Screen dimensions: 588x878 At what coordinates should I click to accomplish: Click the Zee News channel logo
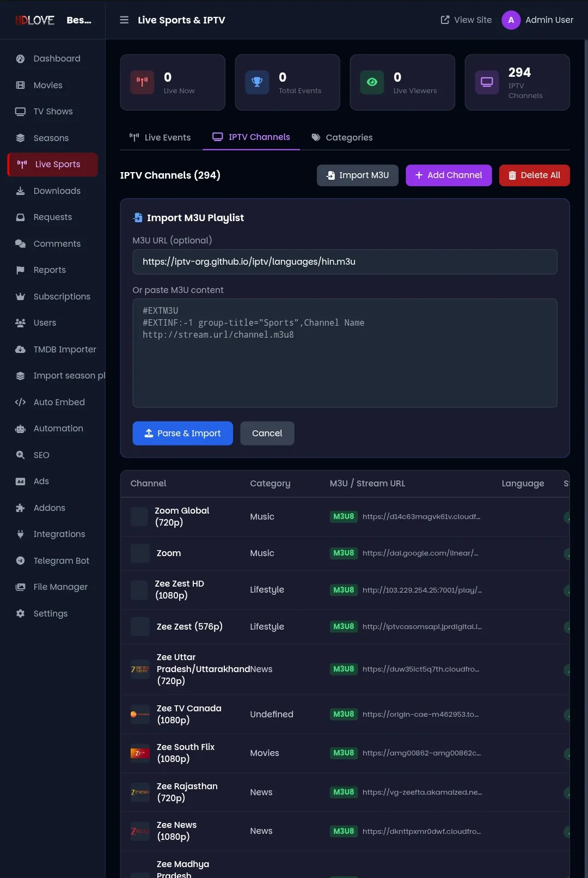click(x=140, y=832)
